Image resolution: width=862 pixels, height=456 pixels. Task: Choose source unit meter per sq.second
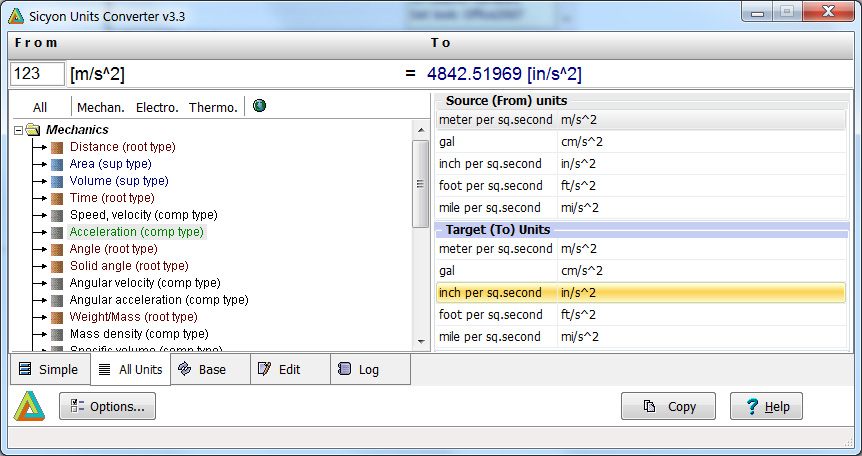pos(641,120)
